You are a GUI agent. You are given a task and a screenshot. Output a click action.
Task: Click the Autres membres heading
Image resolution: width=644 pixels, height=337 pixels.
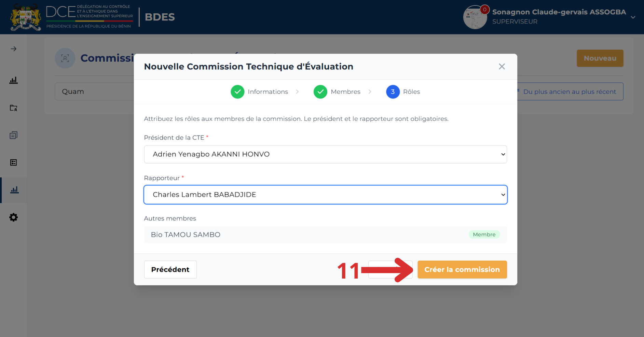pos(170,218)
